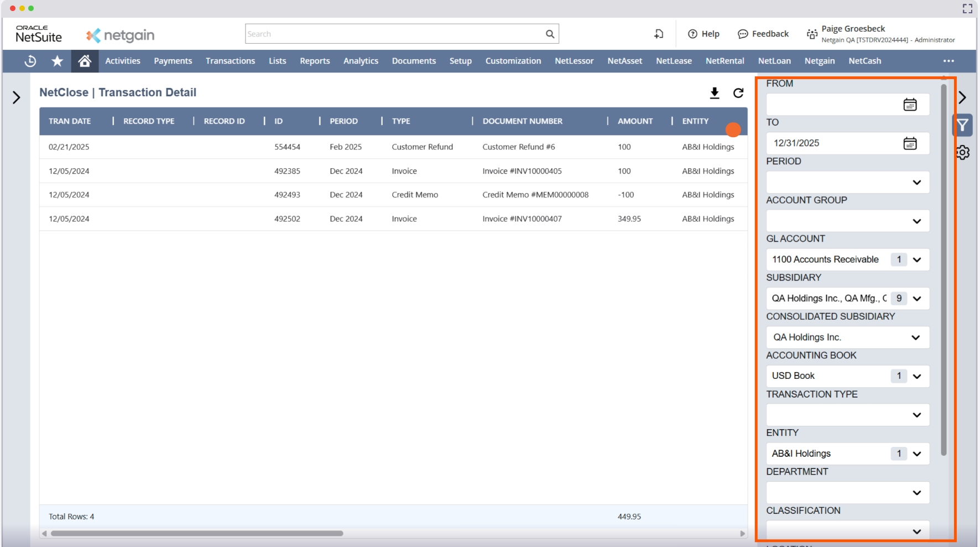Open the filter funnel panel
Viewport: 980px width, 547px height.
962,125
